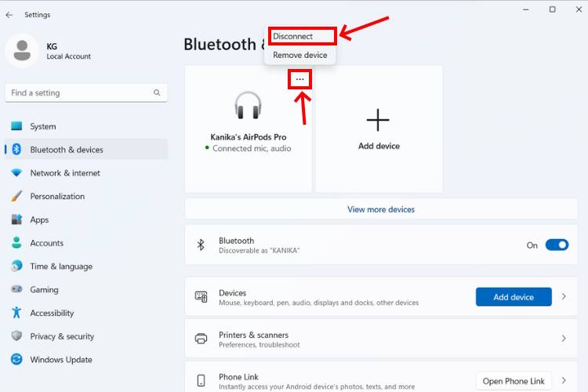This screenshot has height=392, width=588.
Task: Click the Local Account text
Action: click(x=69, y=56)
